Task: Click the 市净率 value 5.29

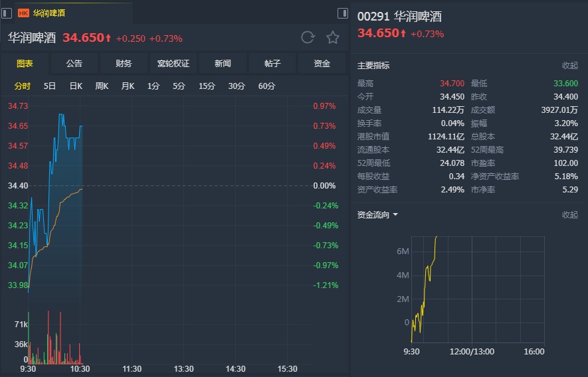Action: tap(570, 190)
